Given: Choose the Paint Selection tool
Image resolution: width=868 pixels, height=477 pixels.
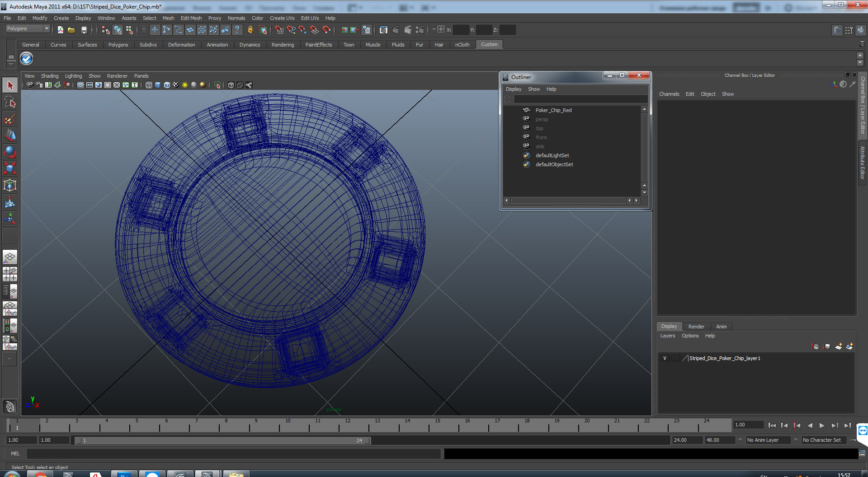Looking at the screenshot, I should pyautogui.click(x=10, y=119).
